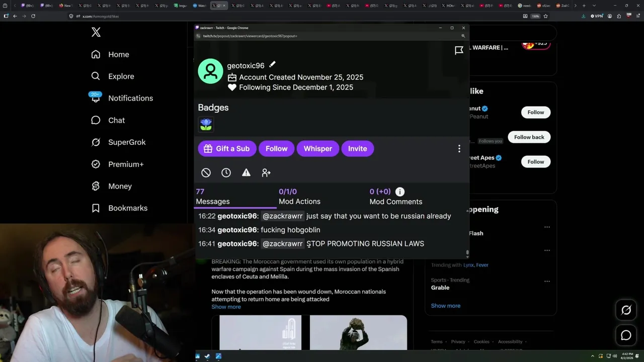Open the Grok floating button
644x362 pixels.
tap(626, 310)
